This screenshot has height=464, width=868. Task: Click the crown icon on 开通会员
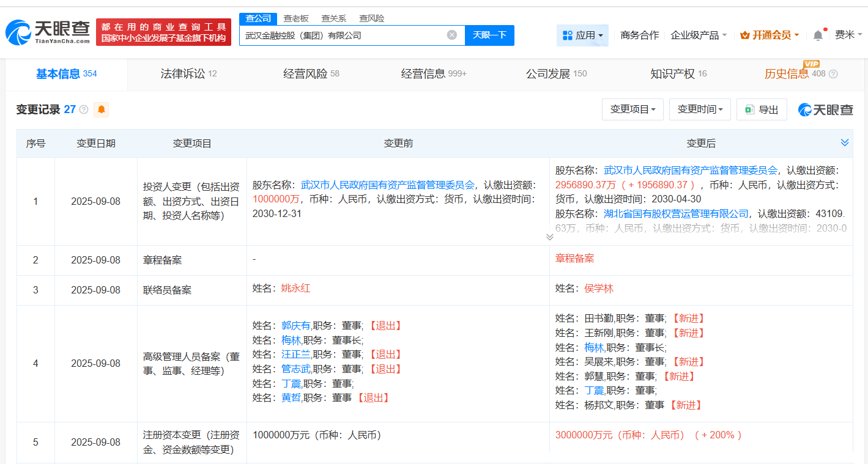(746, 35)
